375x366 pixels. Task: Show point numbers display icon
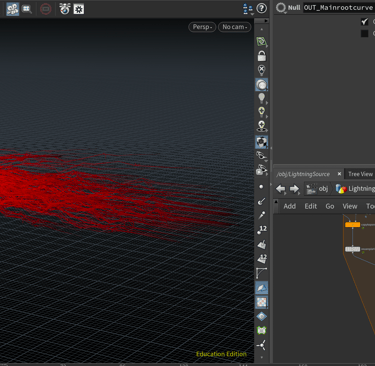click(x=262, y=229)
